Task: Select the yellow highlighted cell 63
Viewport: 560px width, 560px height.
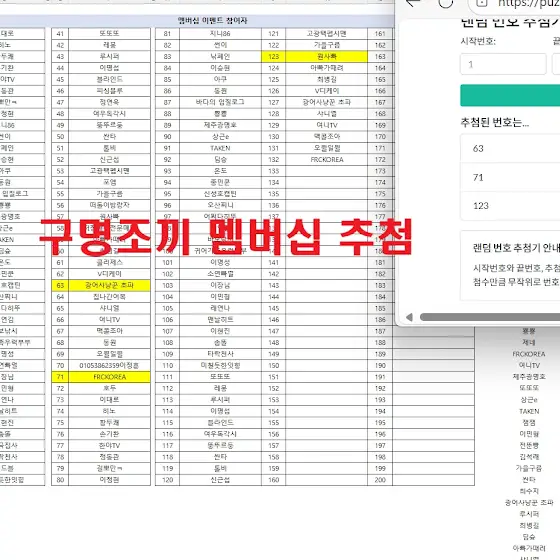Action: [x=60, y=285]
